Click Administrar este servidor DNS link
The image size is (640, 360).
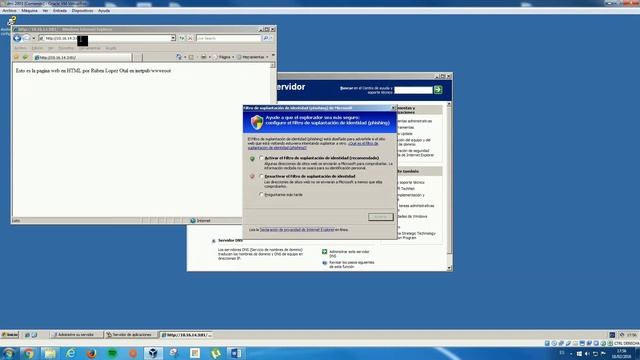point(349,253)
